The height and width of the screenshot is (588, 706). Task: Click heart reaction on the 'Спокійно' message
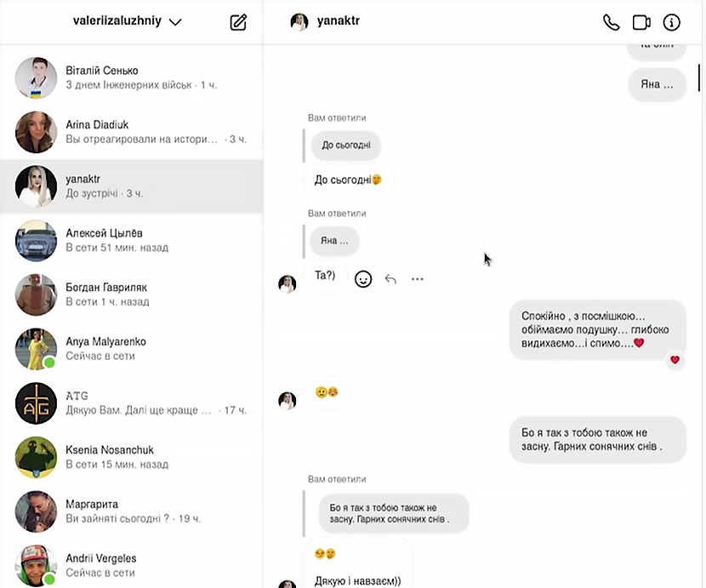click(675, 360)
